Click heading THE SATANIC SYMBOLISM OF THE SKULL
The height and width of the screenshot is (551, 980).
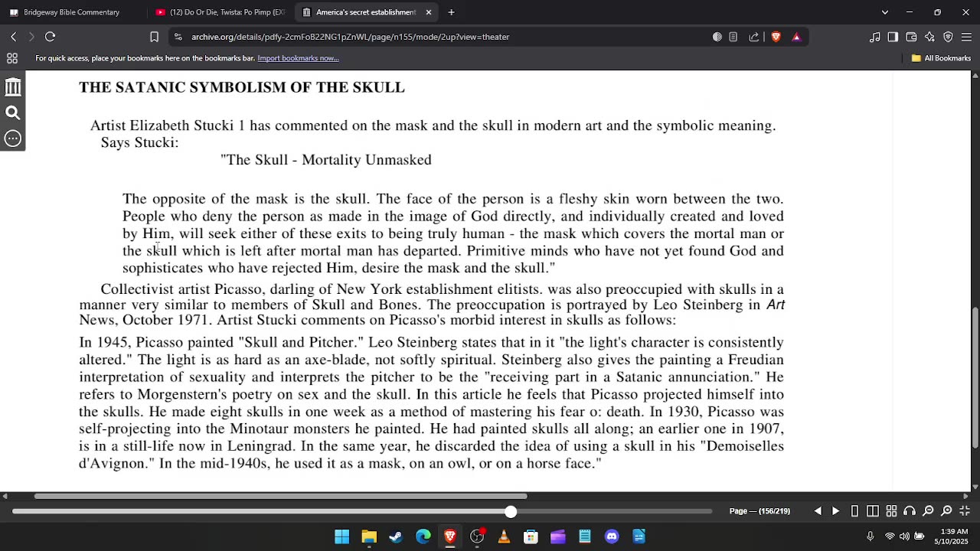pos(242,87)
